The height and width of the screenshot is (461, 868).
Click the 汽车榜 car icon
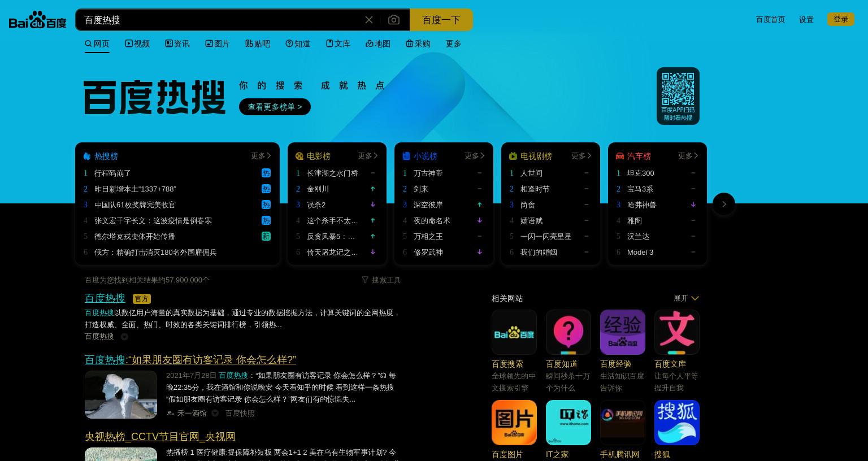pyautogui.click(x=620, y=156)
